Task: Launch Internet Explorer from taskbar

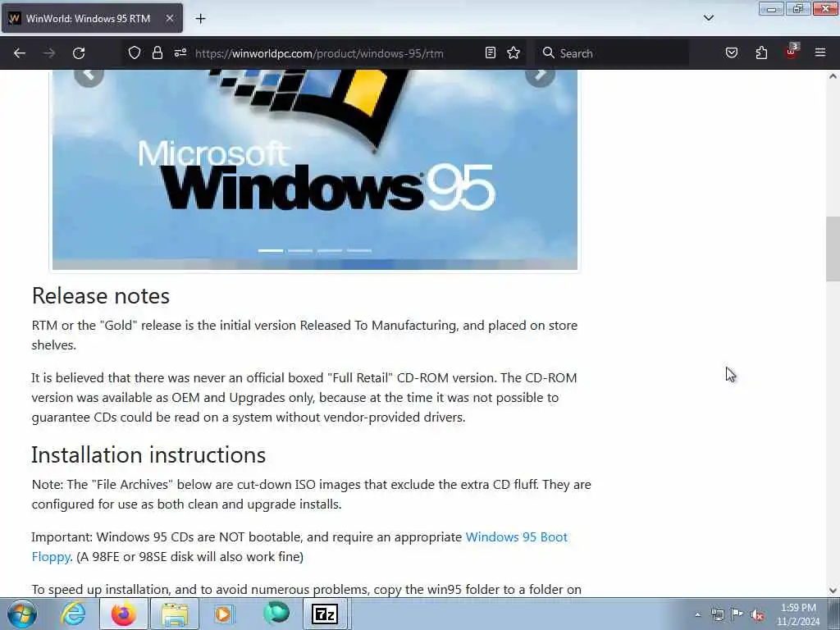Action: tap(73, 614)
